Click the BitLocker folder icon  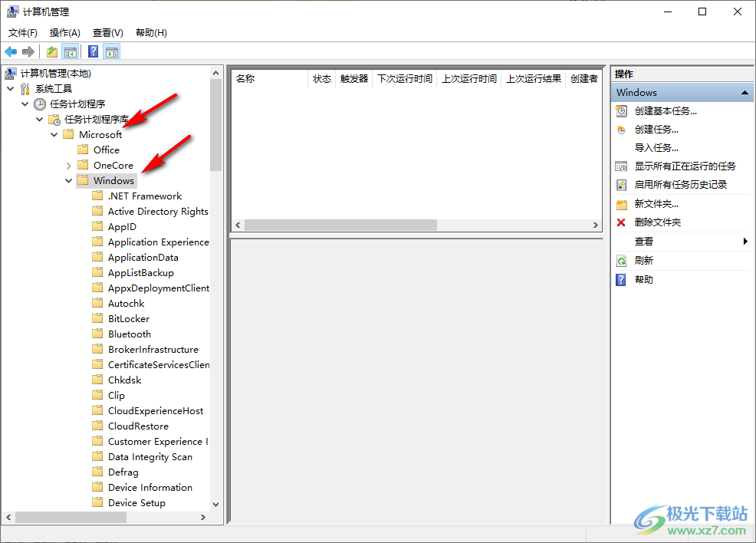(x=97, y=318)
